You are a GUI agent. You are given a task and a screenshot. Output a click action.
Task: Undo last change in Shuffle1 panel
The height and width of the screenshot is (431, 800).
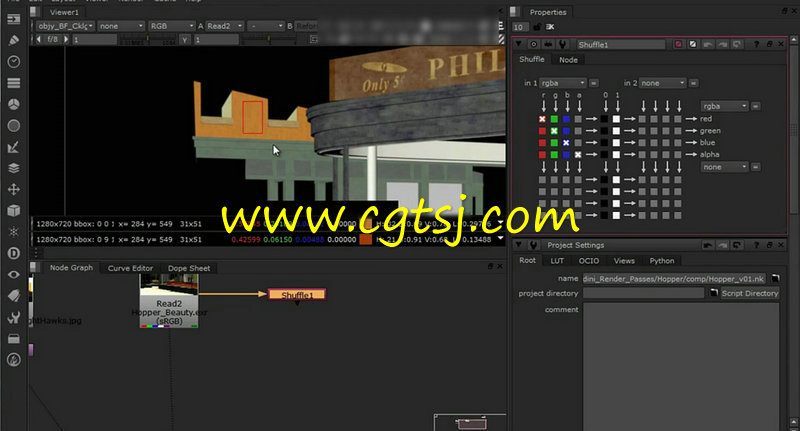tap(708, 44)
